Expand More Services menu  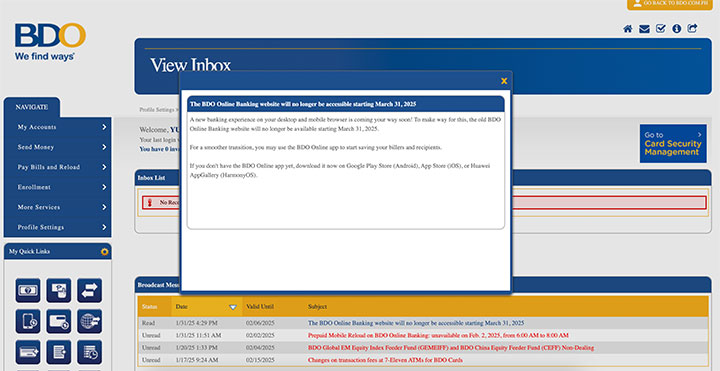pyautogui.click(x=57, y=207)
